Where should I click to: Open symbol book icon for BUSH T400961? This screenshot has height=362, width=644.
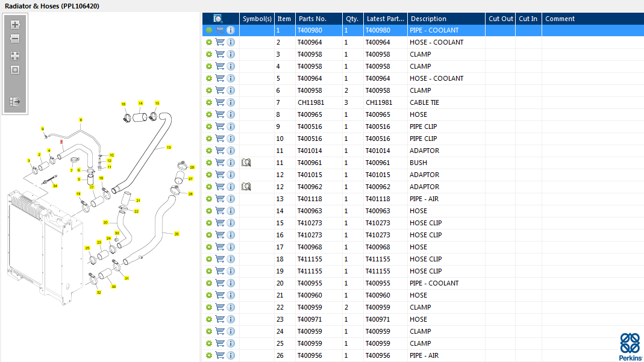pyautogui.click(x=246, y=163)
